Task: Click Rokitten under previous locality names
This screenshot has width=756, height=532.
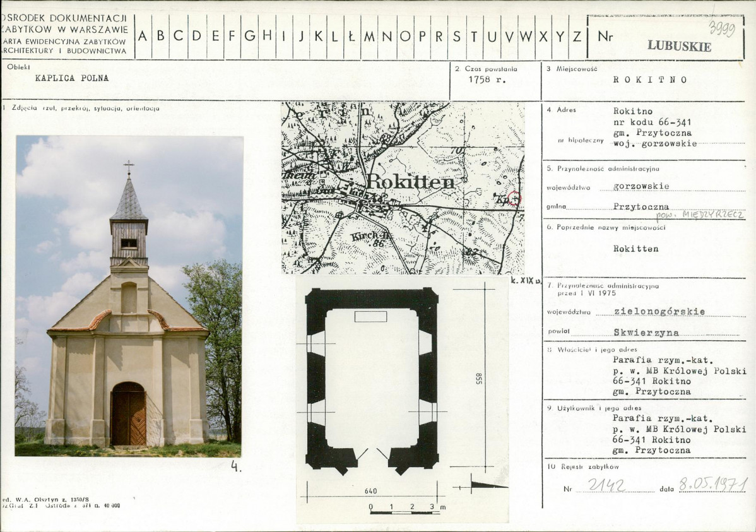Action: [635, 249]
